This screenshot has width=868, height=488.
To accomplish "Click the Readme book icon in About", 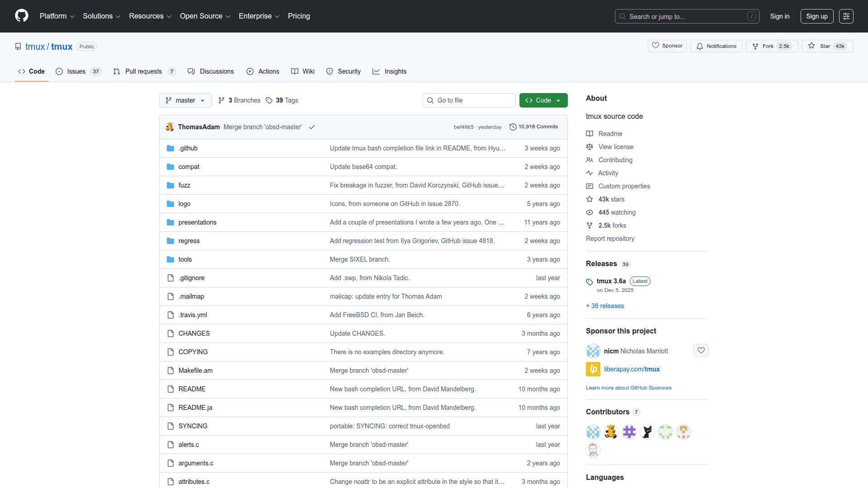I will tap(590, 134).
